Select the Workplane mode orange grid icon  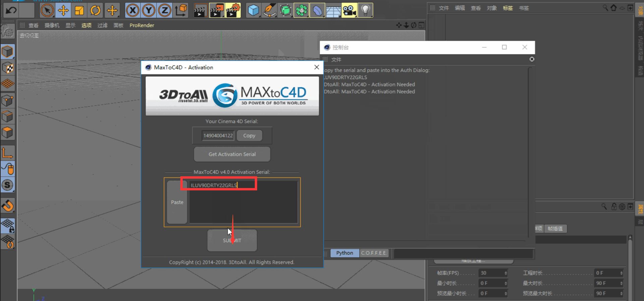click(8, 84)
